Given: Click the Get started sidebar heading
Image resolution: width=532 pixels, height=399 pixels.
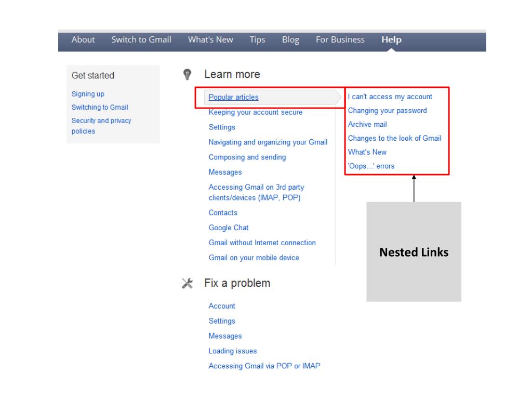Looking at the screenshot, I should pos(93,75).
